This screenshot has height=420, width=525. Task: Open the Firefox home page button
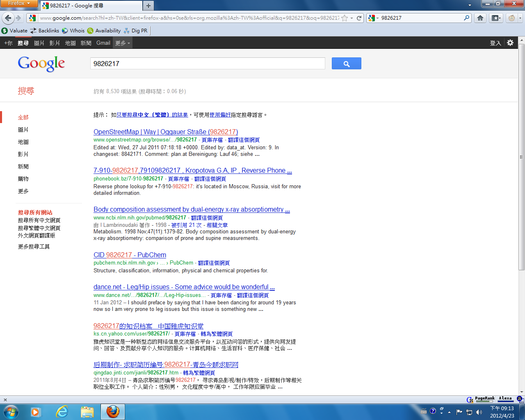[x=480, y=18]
